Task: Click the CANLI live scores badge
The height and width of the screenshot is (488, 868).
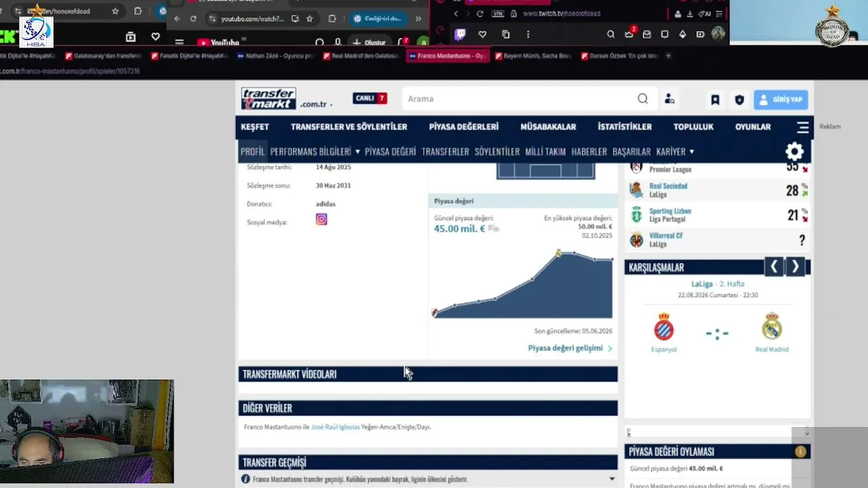Action: click(x=370, y=98)
